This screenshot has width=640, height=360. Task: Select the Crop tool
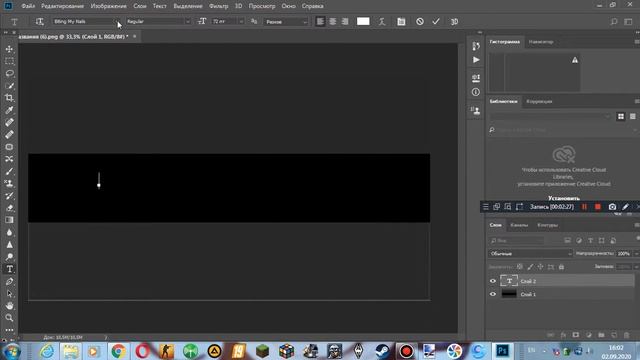point(9,98)
